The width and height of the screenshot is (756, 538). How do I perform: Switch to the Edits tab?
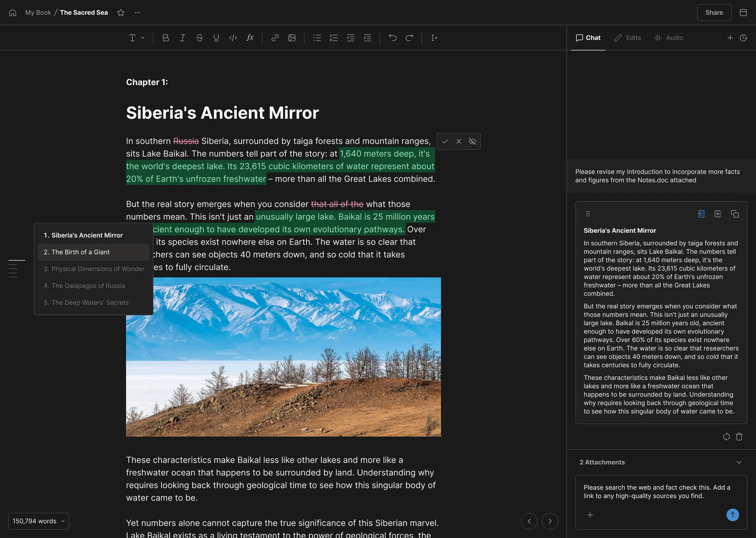coord(628,37)
